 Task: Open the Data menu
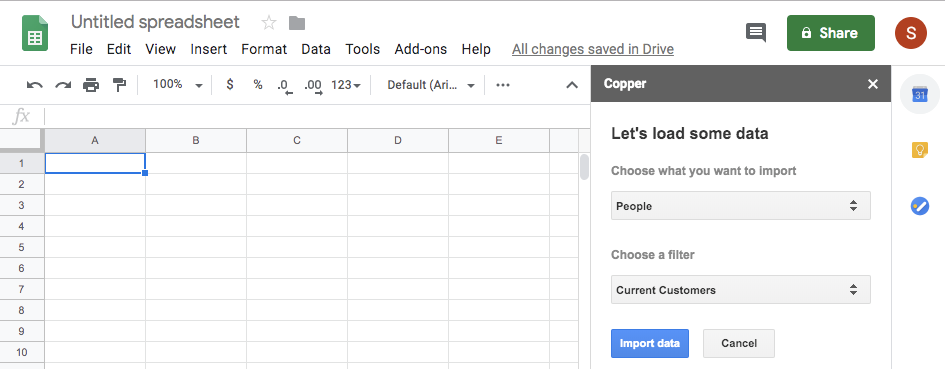tap(316, 49)
